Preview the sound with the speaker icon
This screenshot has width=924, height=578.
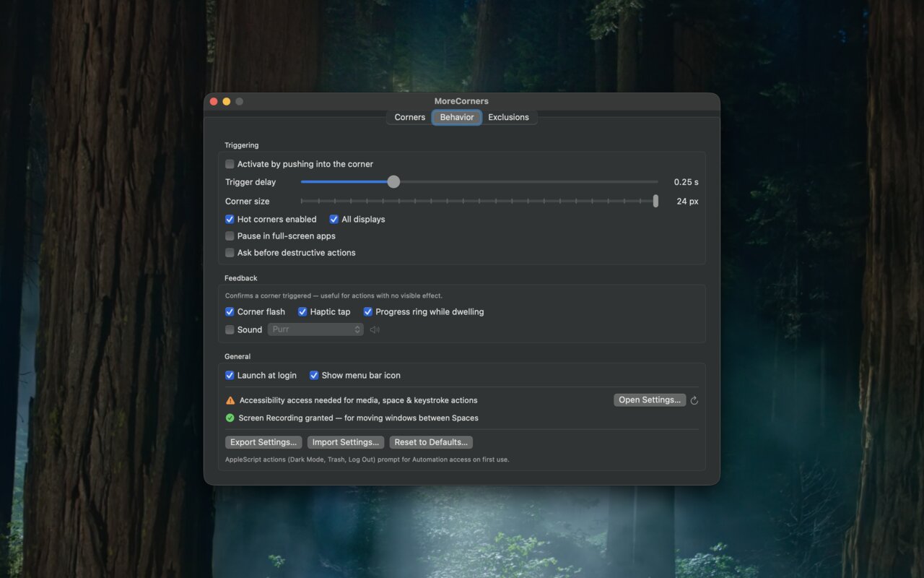pos(375,330)
